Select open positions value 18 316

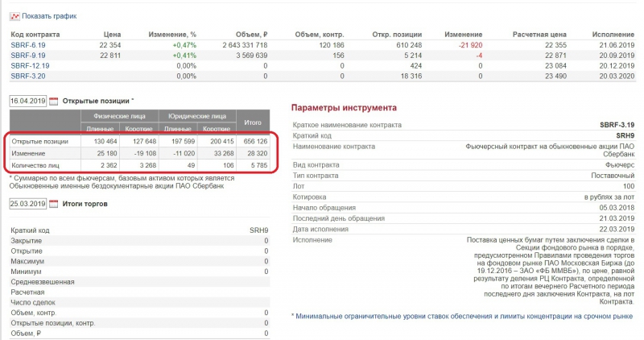[x=411, y=76]
